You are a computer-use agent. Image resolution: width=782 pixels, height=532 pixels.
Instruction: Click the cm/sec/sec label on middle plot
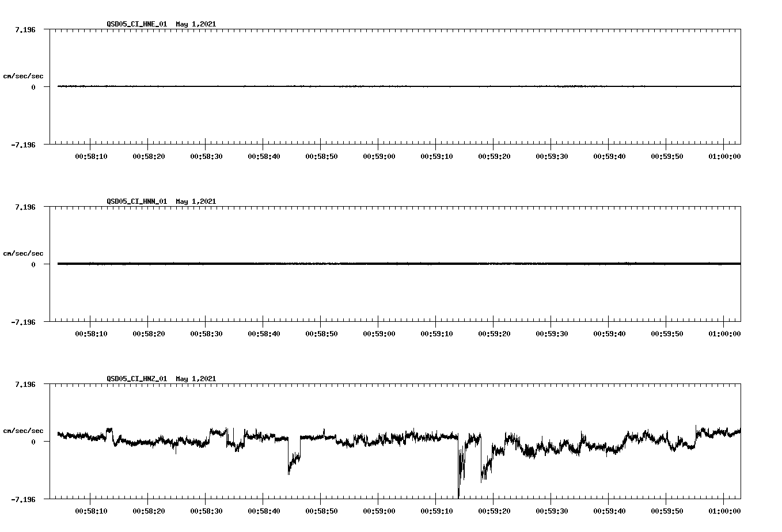tap(24, 253)
